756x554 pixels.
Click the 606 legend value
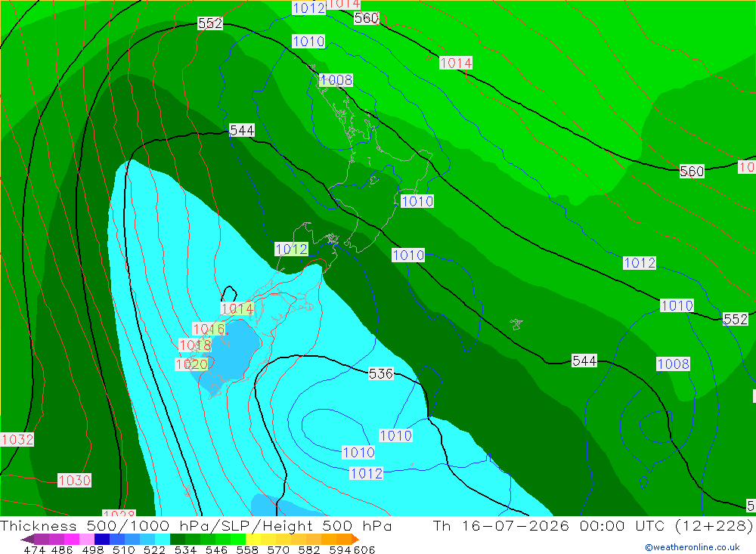[x=364, y=549]
